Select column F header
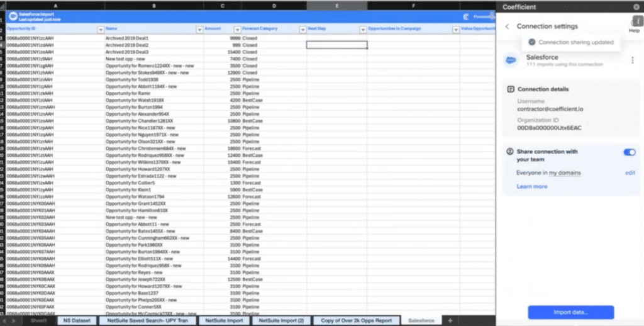The height and width of the screenshot is (326, 644). coord(414,6)
